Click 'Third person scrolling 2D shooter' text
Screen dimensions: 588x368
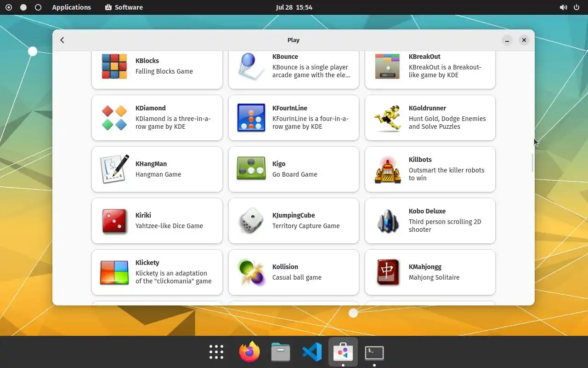[445, 225]
